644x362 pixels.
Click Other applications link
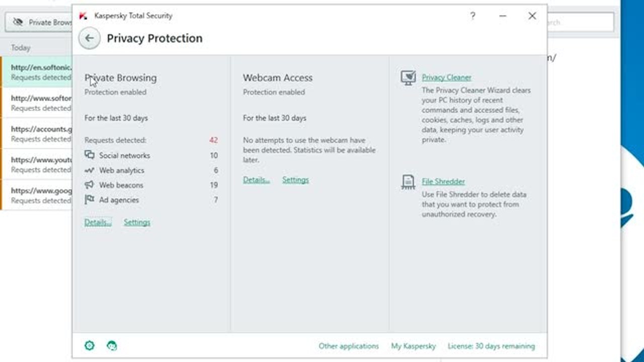(348, 346)
